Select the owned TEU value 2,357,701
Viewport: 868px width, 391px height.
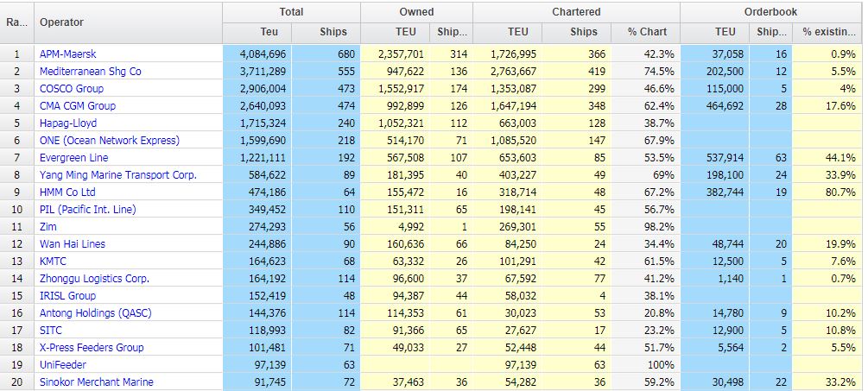pos(401,54)
